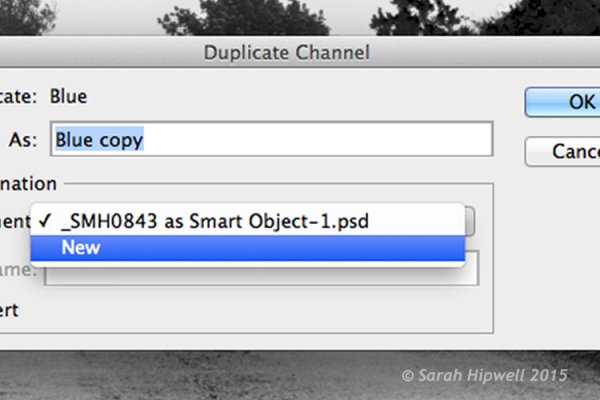600x400 pixels.
Task: Click the Document label left of the dropdown
Action: [x=14, y=221]
